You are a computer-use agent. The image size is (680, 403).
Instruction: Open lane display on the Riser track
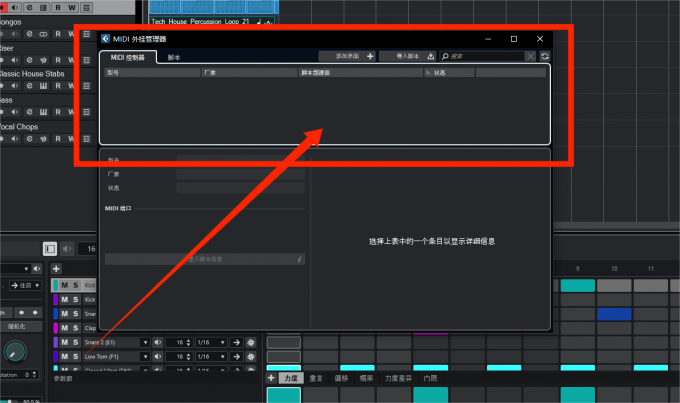[x=86, y=60]
